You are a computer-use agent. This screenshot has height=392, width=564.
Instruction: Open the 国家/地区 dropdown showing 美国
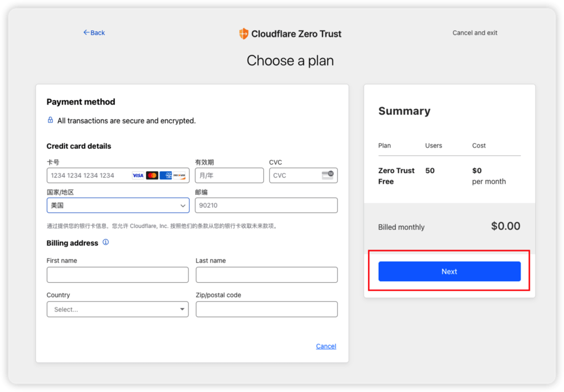[117, 205]
